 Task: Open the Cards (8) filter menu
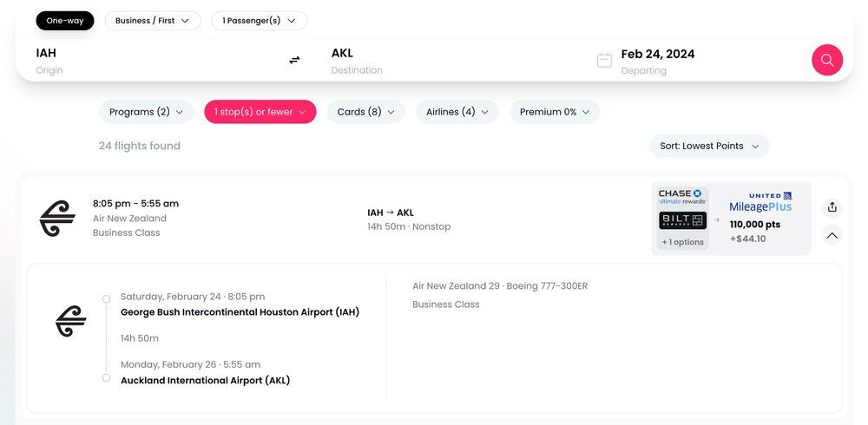[365, 112]
